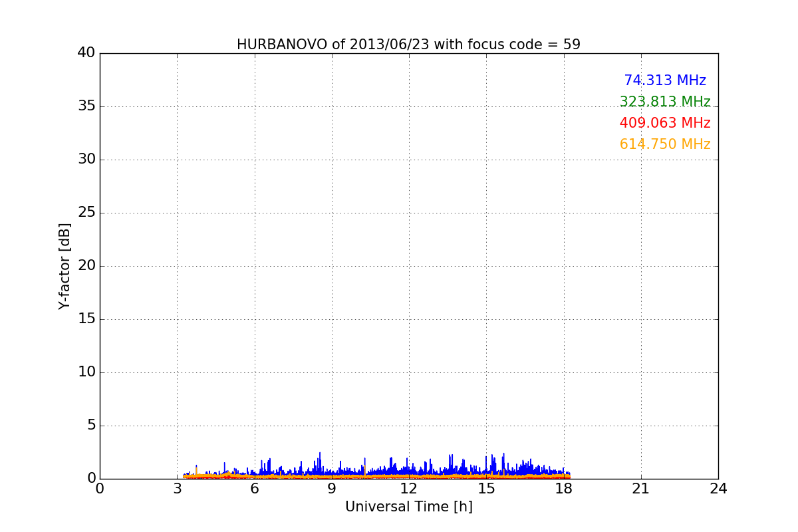Click the x-axis tick label 21
The image size is (798, 532).
pyautogui.click(x=641, y=489)
